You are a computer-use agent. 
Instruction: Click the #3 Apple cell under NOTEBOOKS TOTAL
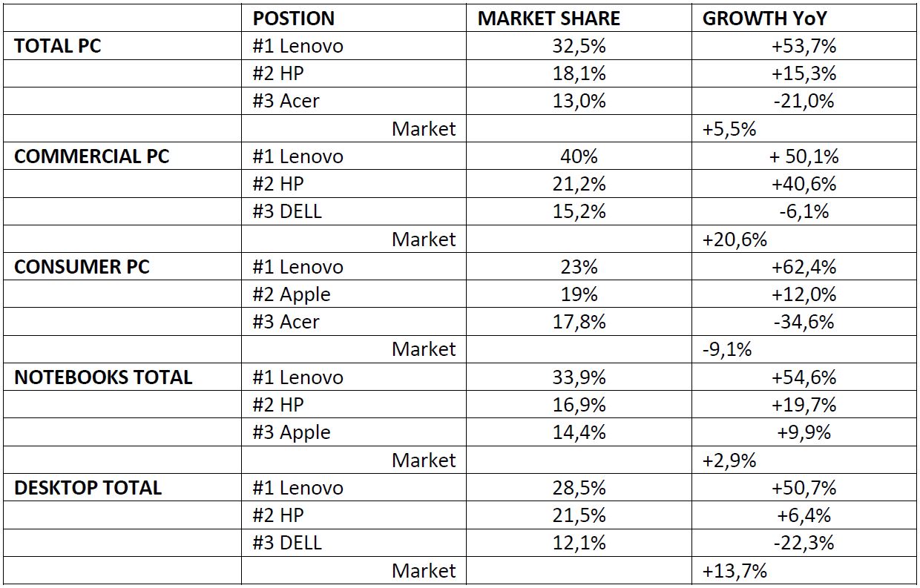pos(291,432)
